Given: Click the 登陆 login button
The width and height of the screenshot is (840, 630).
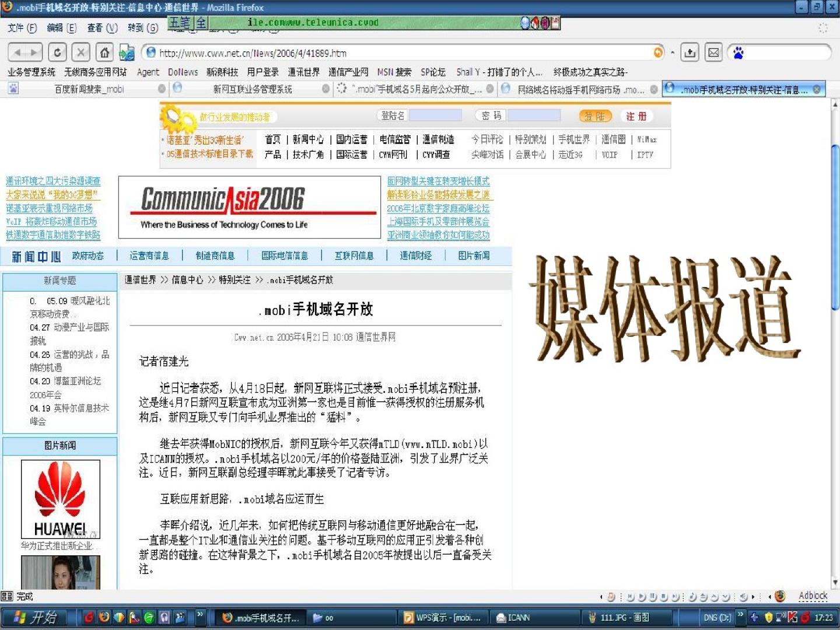Looking at the screenshot, I should point(595,116).
